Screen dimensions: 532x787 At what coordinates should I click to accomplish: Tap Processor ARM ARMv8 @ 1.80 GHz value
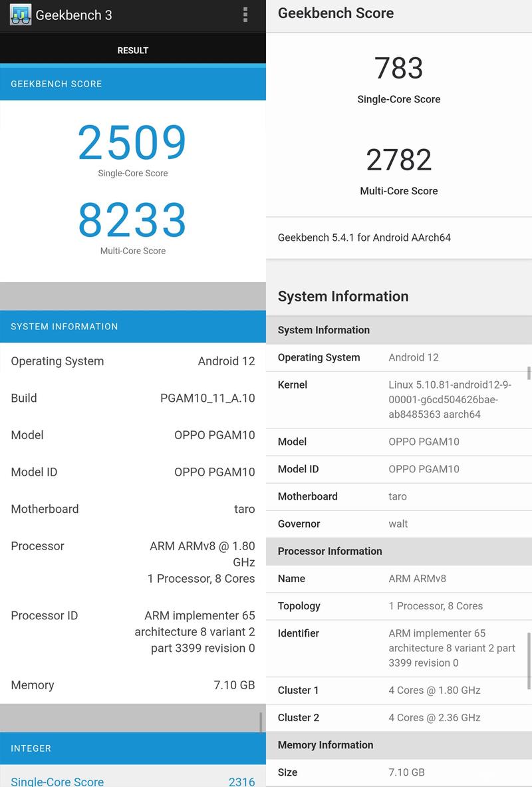coord(201,562)
